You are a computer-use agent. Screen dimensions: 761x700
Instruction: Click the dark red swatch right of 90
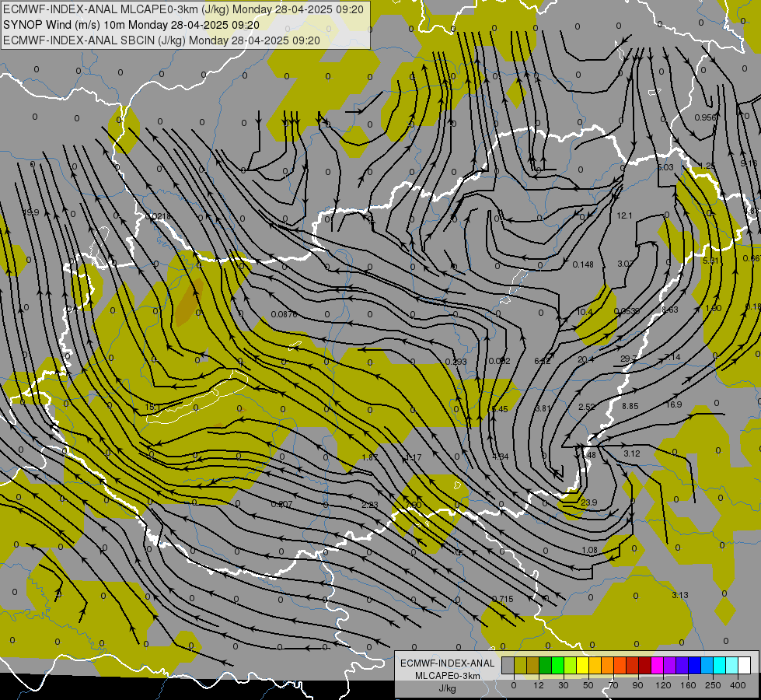point(644,665)
